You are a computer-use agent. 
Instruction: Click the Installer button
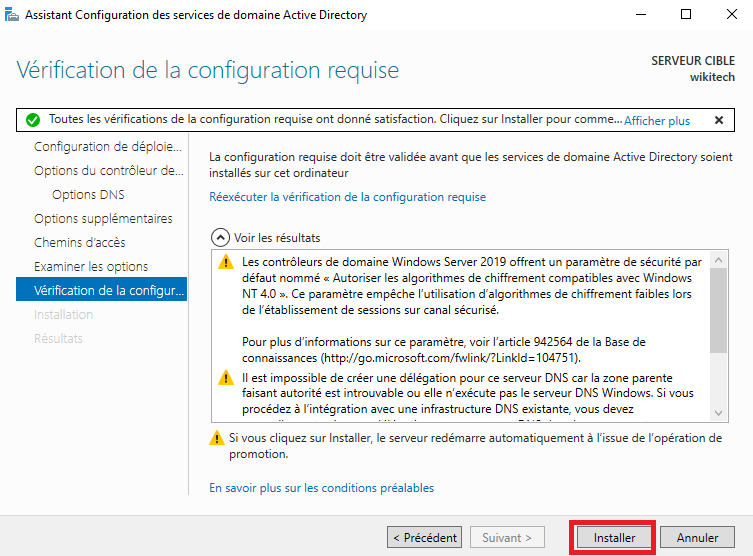coord(614,537)
